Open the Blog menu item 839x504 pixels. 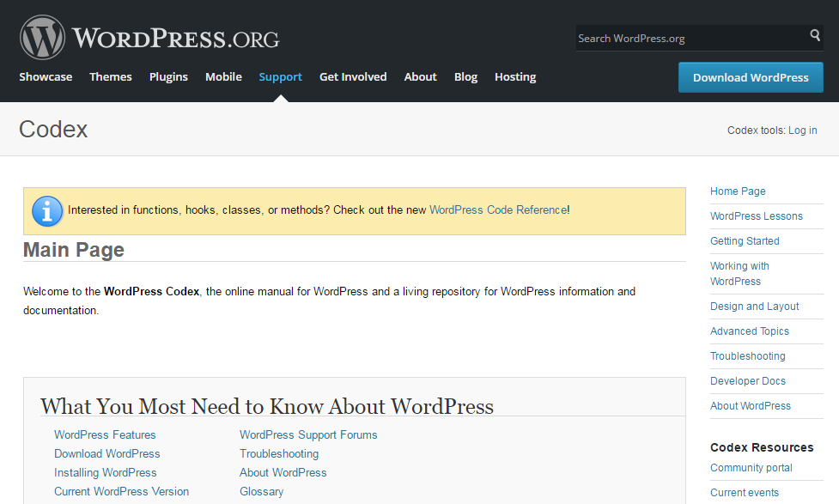(465, 77)
